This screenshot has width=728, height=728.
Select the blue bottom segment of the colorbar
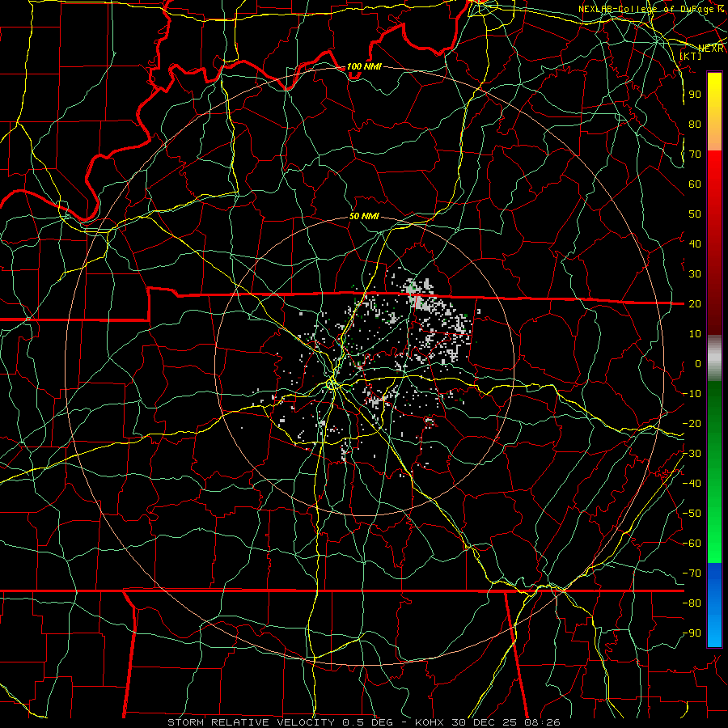(714, 605)
